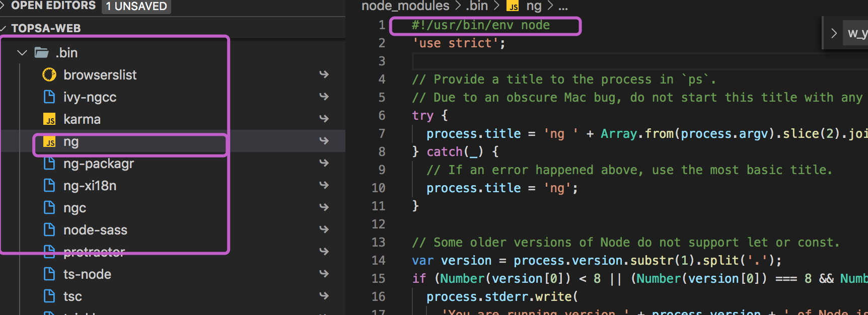This screenshot has height=315, width=868.
Task: Click 'var version' declaration on line 14
Action: click(452, 261)
